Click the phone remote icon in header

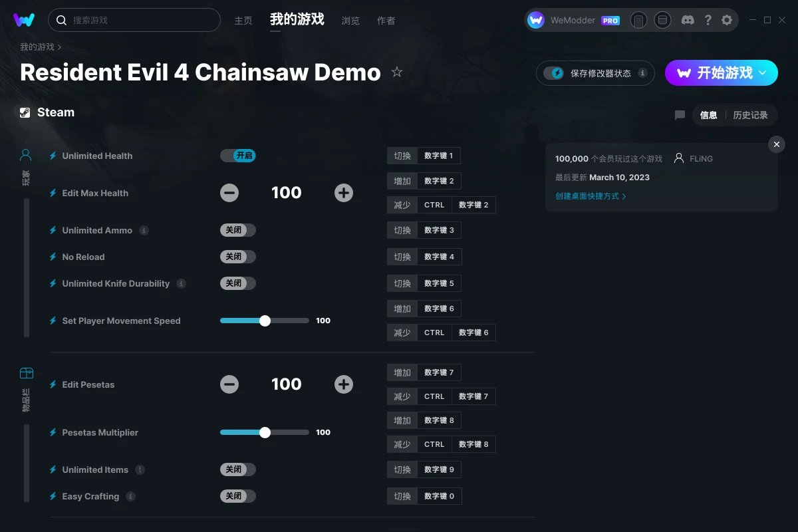click(x=638, y=20)
